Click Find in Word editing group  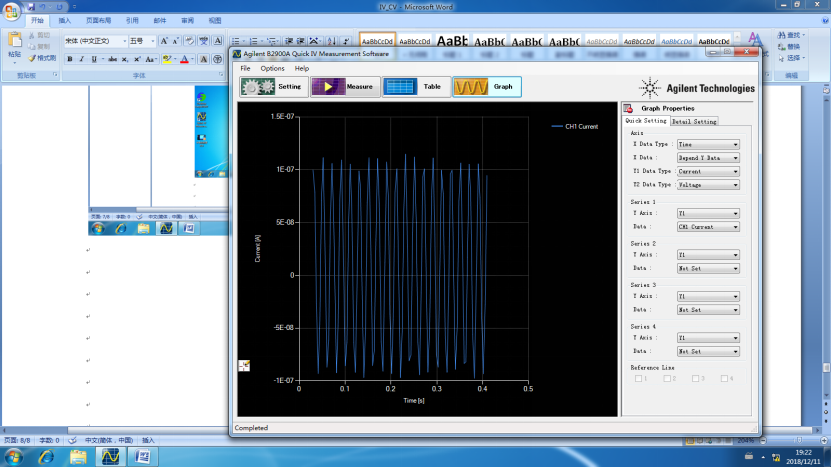tap(790, 35)
